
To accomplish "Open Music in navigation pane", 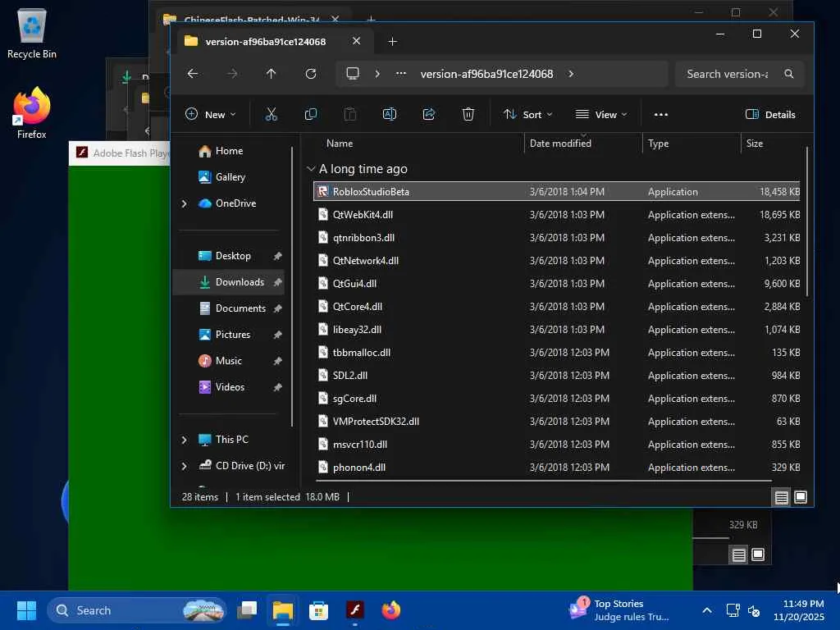I will pyautogui.click(x=228, y=361).
